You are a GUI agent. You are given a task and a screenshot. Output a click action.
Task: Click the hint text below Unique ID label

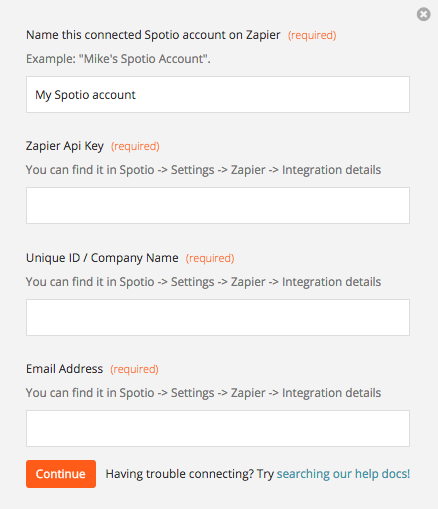pos(203,282)
